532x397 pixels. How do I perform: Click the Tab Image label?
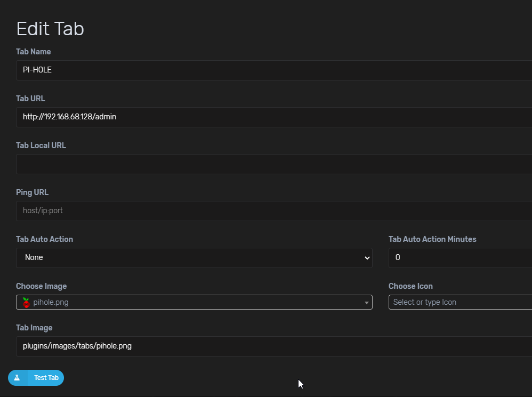34,328
